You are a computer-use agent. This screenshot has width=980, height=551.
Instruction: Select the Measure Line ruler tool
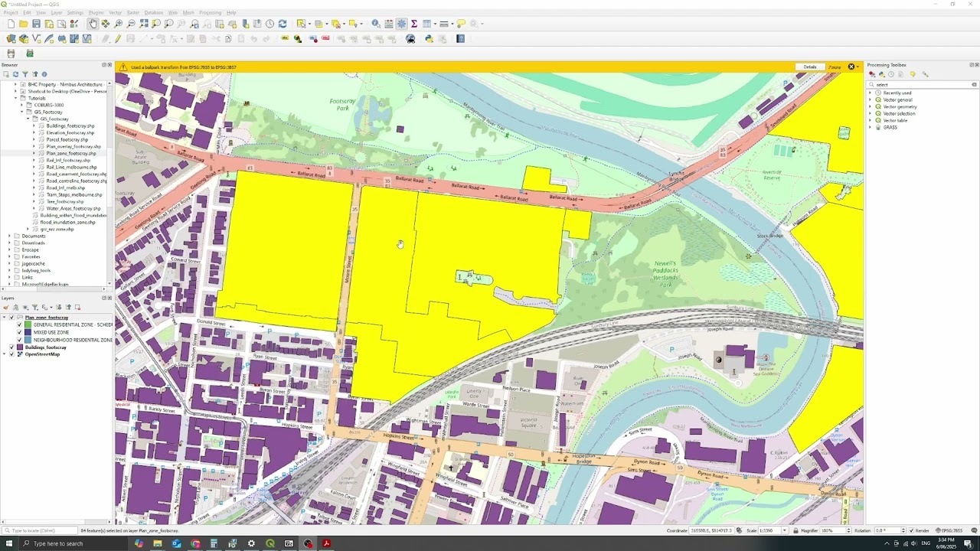[443, 24]
